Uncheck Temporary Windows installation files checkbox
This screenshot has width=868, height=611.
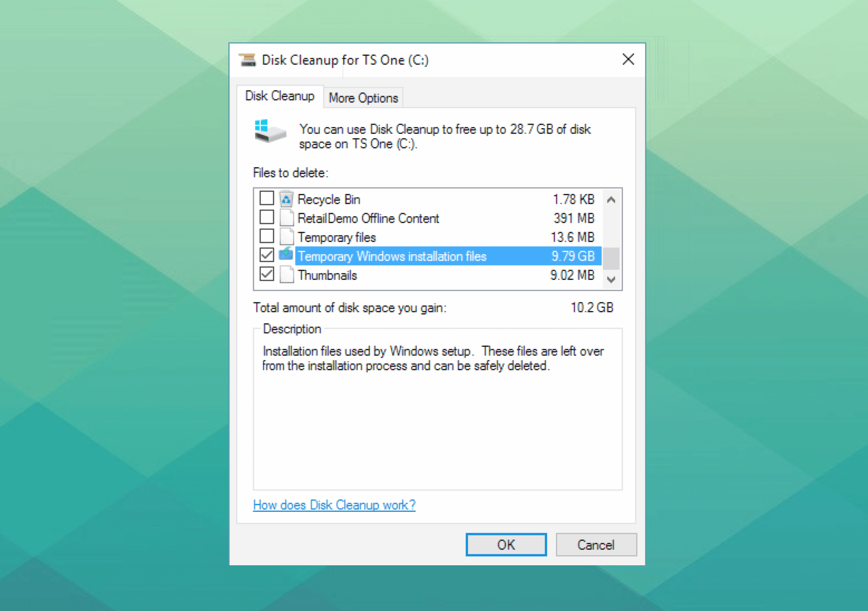click(267, 255)
